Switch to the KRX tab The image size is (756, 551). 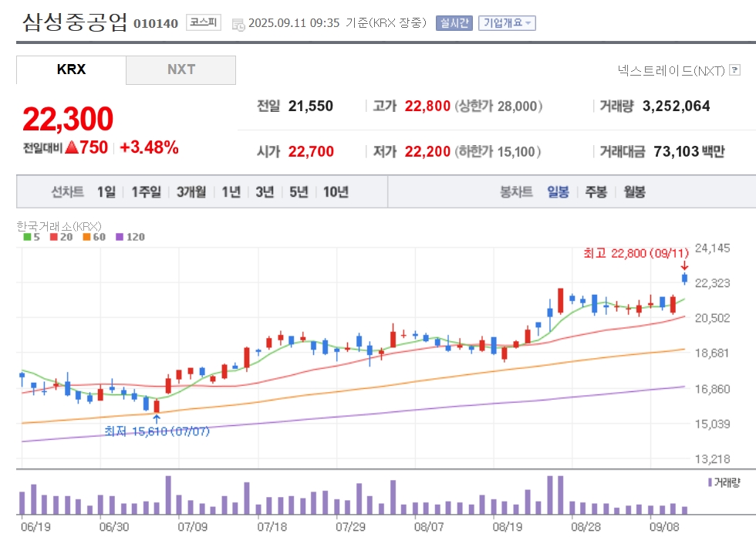point(71,69)
